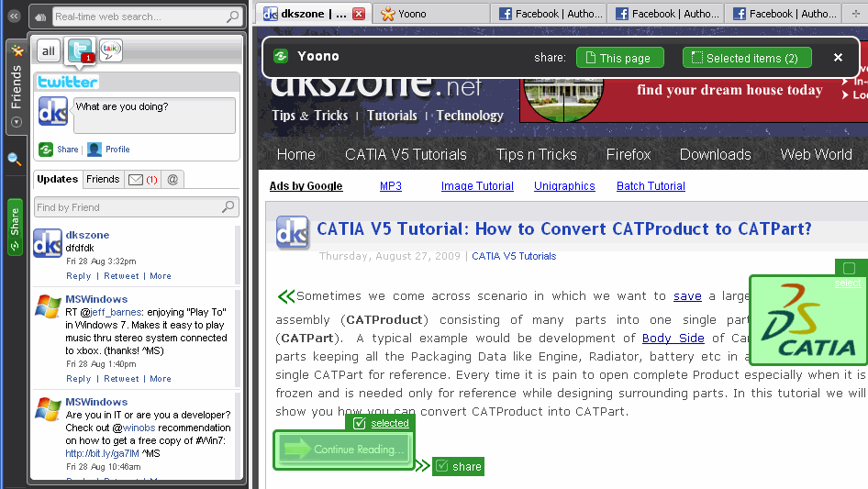The width and height of the screenshot is (868, 489).
Task: Open dkszone username in the feed
Action: [x=87, y=235]
